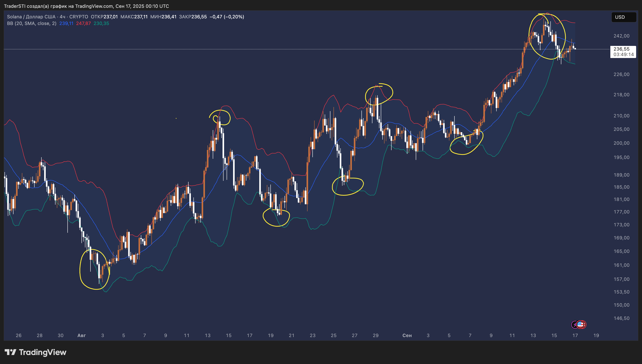
Task: Click the ЗАКР closing price value 236,55
Action: 199,17
